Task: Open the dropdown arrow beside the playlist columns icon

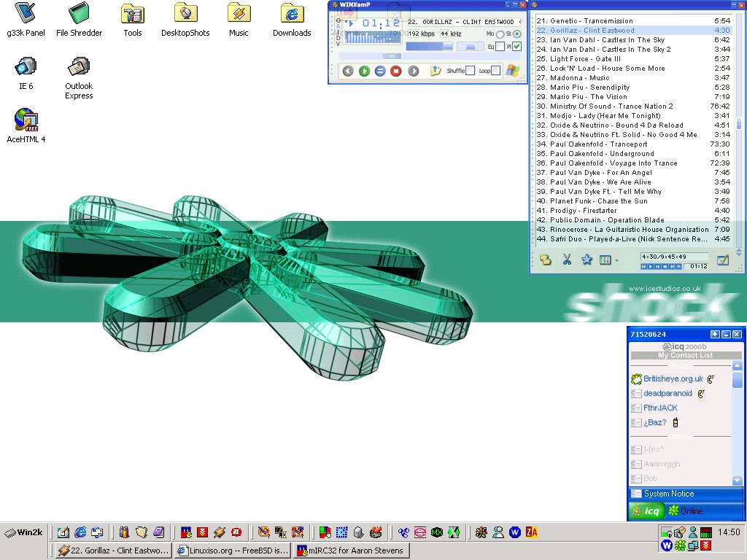Action: [616, 260]
